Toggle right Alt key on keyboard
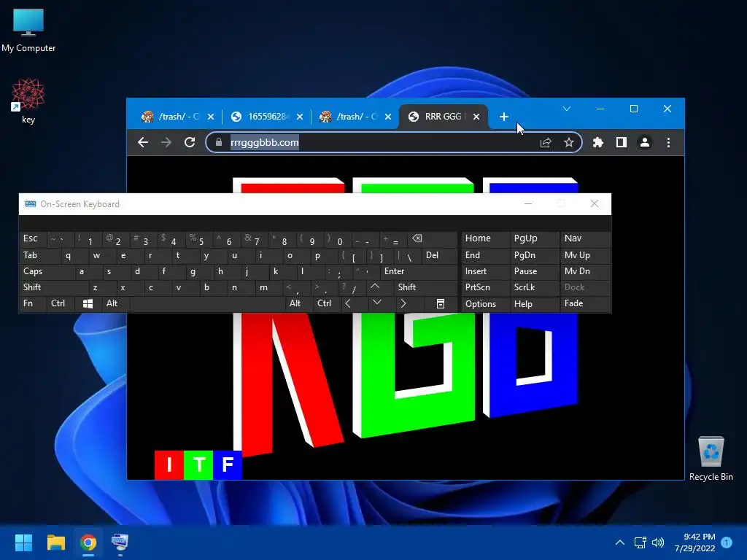 (298, 304)
